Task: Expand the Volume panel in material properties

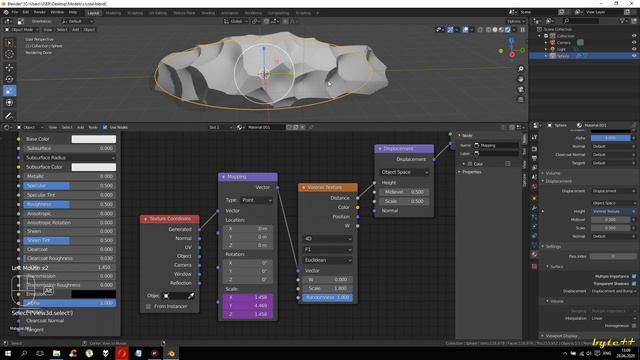Action: (553, 173)
